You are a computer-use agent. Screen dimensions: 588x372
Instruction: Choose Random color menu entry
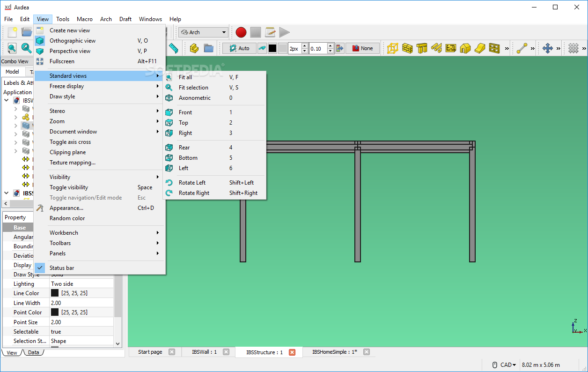(x=100, y=218)
